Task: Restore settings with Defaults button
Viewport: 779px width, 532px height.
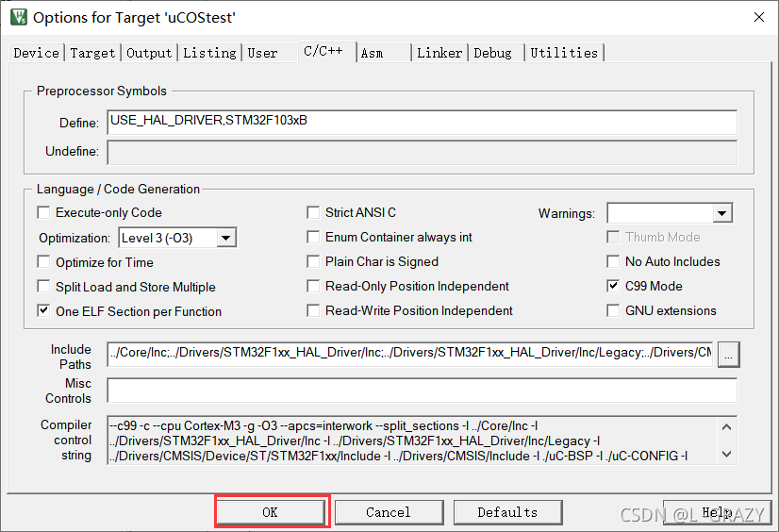Action: (x=507, y=512)
